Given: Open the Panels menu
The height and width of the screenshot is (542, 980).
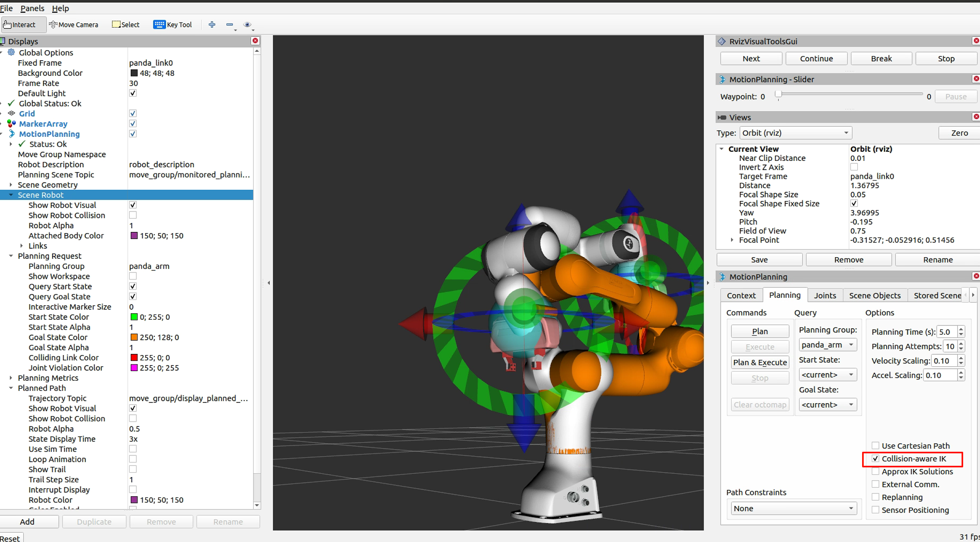Looking at the screenshot, I should 32,8.
